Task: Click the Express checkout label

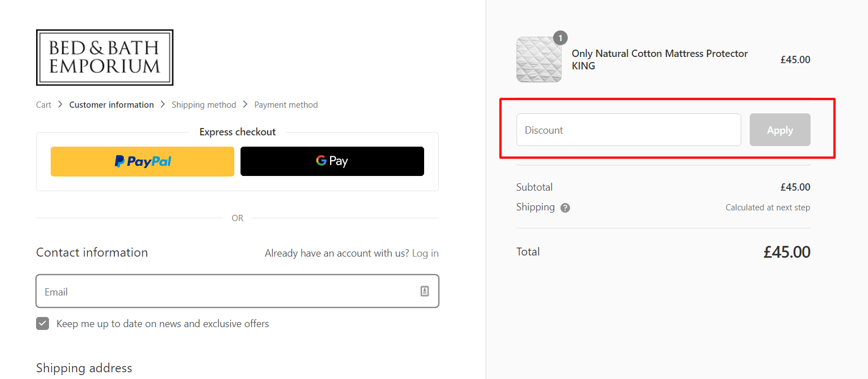Action: 238,132
